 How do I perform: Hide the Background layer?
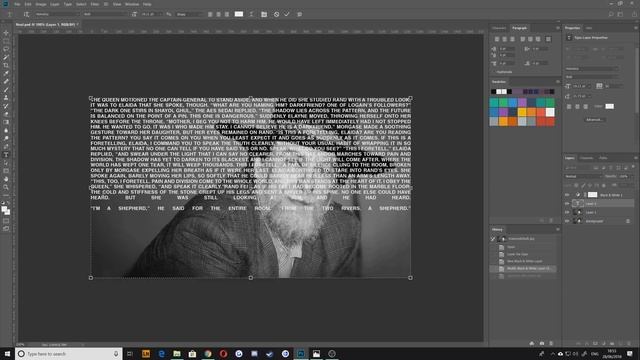click(x=567, y=221)
